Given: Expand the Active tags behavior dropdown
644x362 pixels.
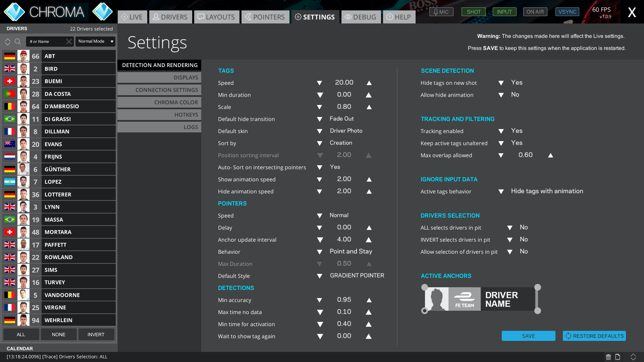Looking at the screenshot, I should (501, 191).
